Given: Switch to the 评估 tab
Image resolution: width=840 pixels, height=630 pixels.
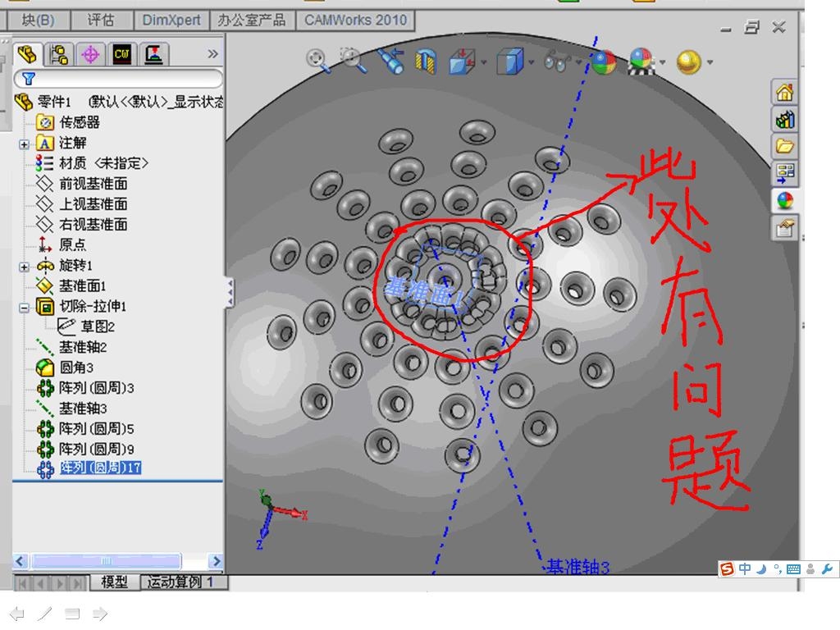Looking at the screenshot, I should (x=101, y=21).
